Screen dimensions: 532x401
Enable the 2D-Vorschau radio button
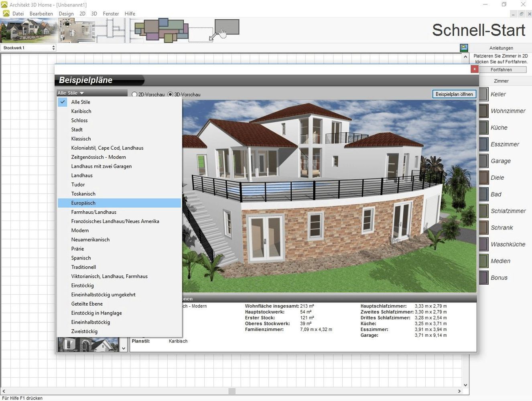(134, 95)
